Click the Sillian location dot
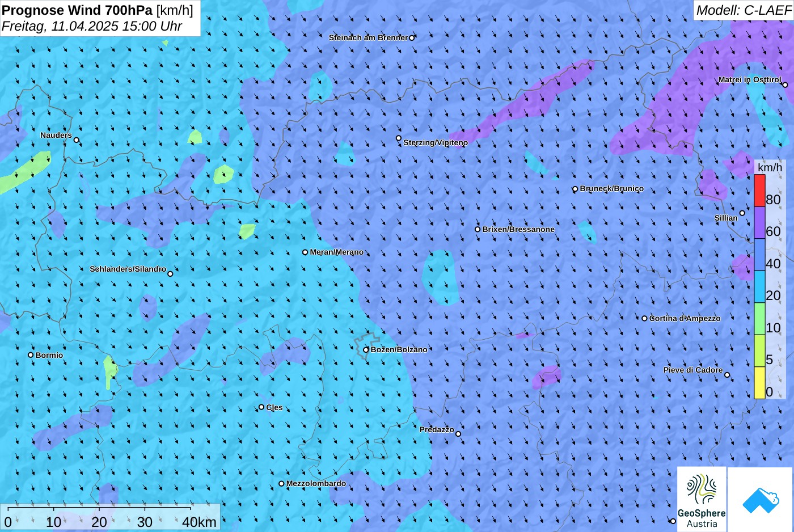The width and height of the screenshot is (794, 532). click(x=742, y=213)
